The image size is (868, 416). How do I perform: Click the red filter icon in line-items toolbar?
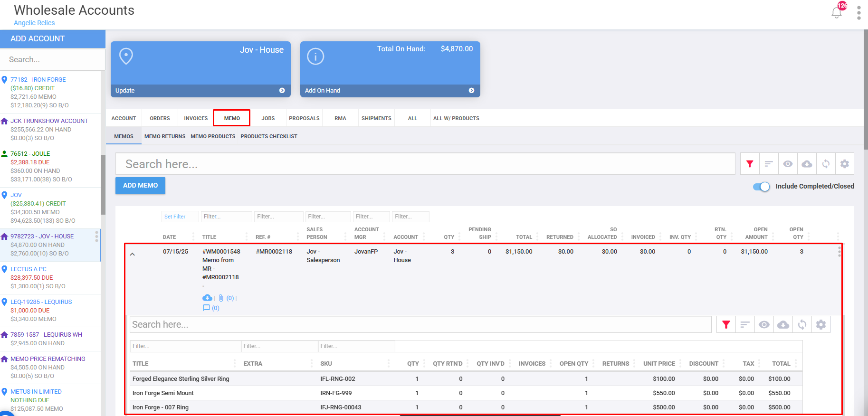(726, 324)
